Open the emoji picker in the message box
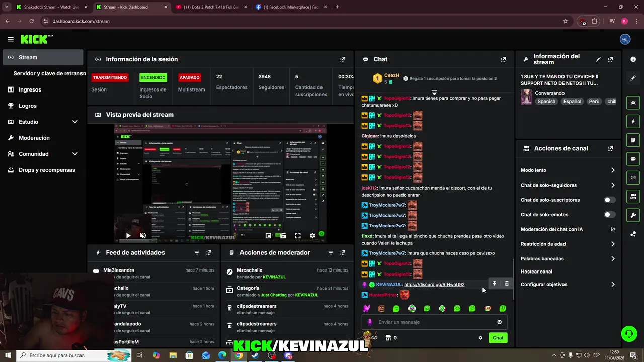The width and height of the screenshot is (644, 362). coord(499,322)
